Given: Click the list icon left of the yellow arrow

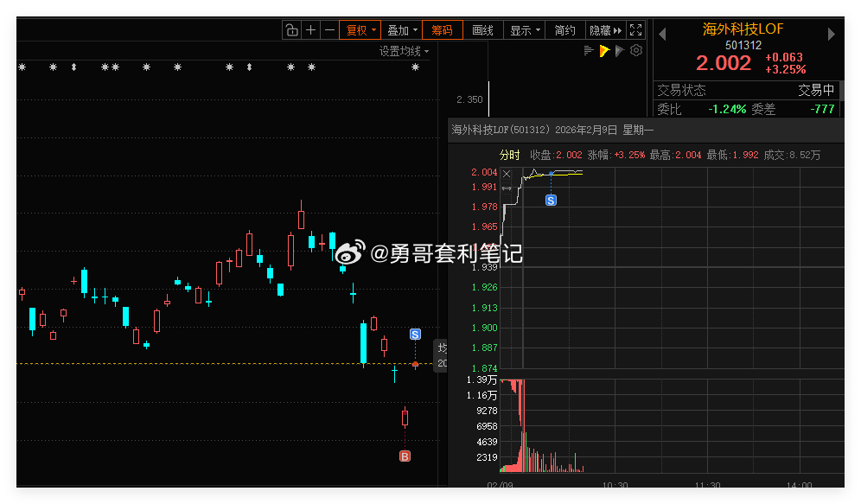Looking at the screenshot, I should (x=589, y=50).
